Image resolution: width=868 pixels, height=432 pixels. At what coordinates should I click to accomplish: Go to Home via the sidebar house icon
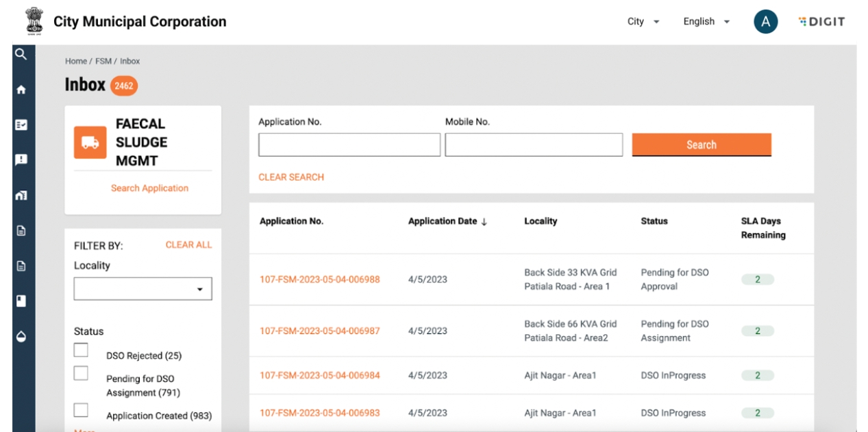pyautogui.click(x=21, y=90)
